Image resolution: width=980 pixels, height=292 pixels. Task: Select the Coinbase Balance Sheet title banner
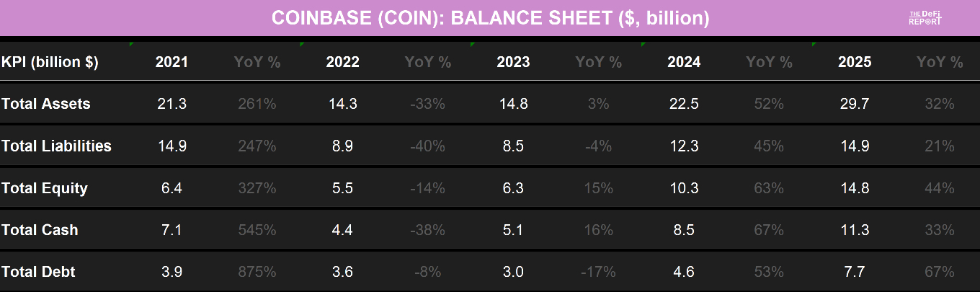[x=490, y=18]
